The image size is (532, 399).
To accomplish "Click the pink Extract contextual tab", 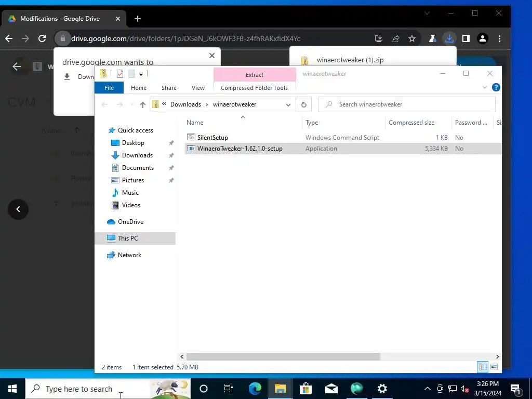I will 255,75.
